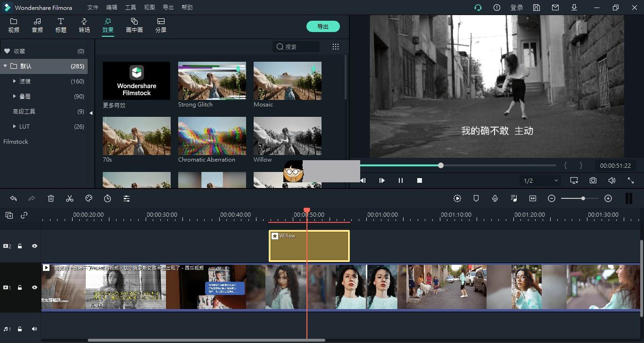The height and width of the screenshot is (343, 644).
Task: Click the delete trash icon
Action: pyautogui.click(x=51, y=199)
